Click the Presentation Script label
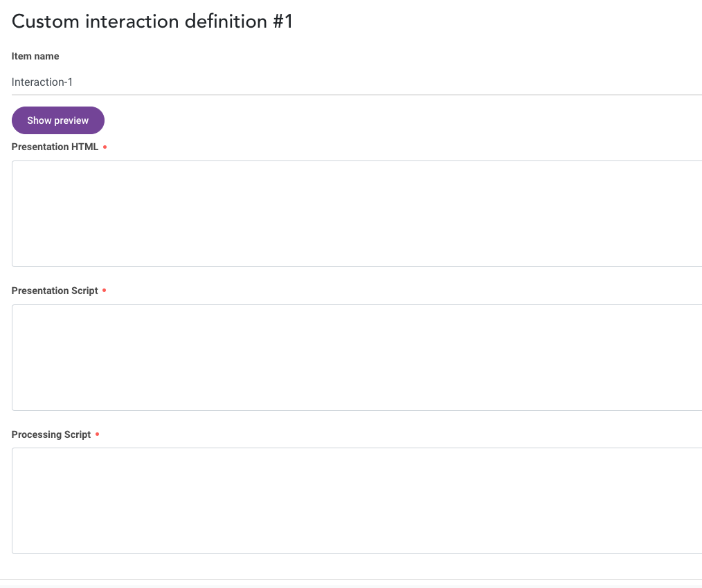This screenshot has height=588, width=702. tap(55, 291)
